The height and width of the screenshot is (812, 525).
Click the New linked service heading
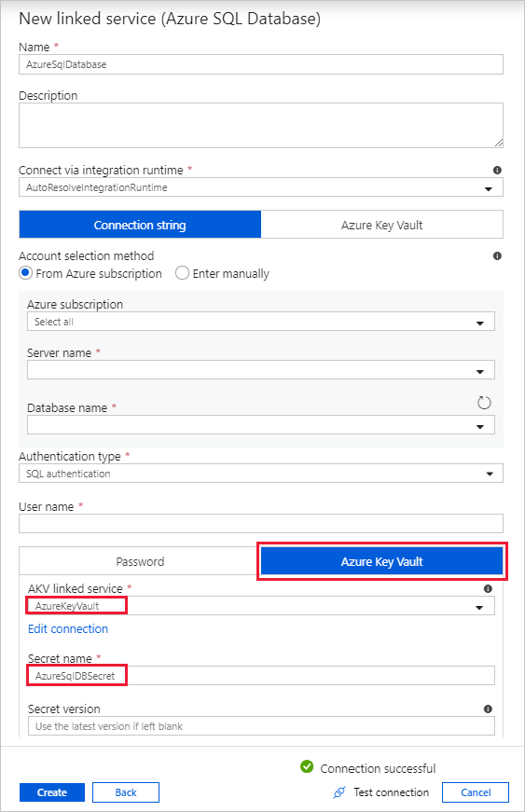170,19
